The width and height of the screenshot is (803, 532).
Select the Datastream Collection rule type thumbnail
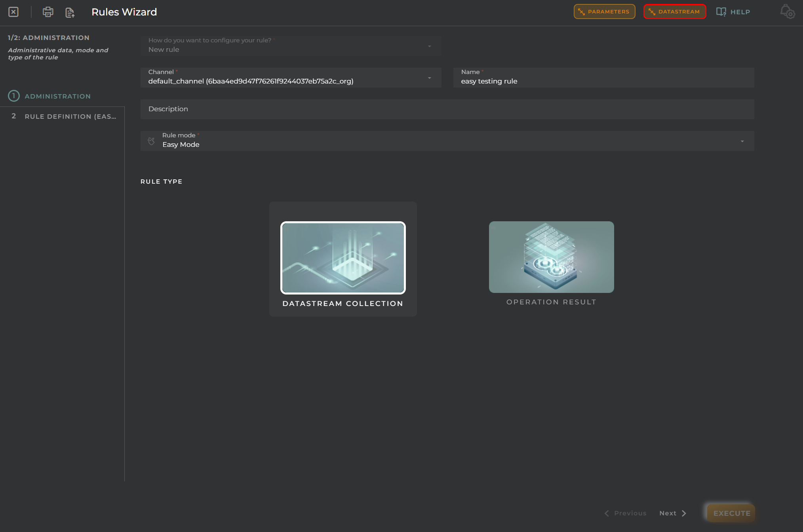coord(343,258)
